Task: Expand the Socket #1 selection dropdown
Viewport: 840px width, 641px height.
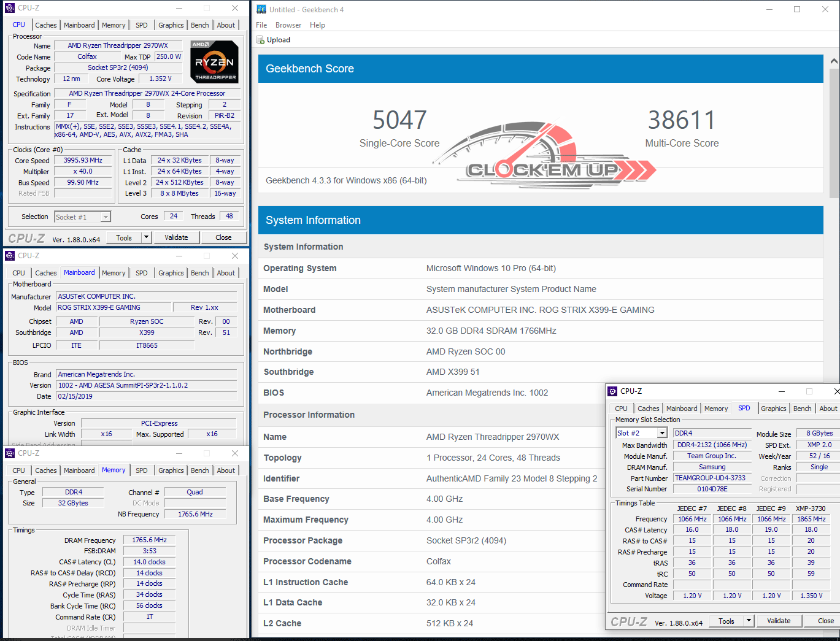Action: tap(106, 217)
